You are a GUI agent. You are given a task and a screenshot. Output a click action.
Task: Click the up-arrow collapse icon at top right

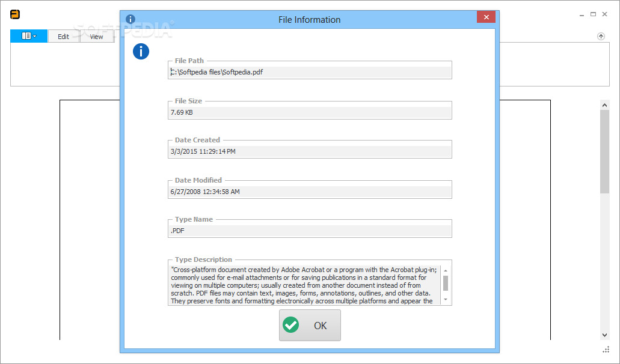[601, 36]
